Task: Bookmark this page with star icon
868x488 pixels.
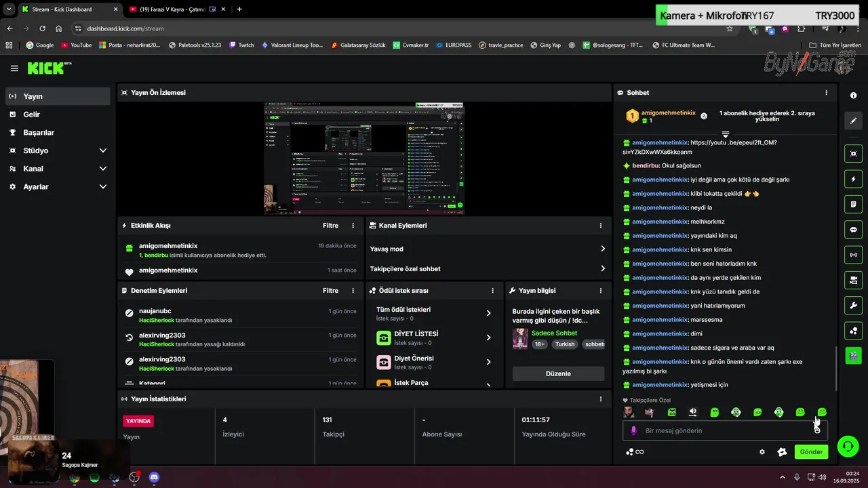Action: click(x=730, y=28)
